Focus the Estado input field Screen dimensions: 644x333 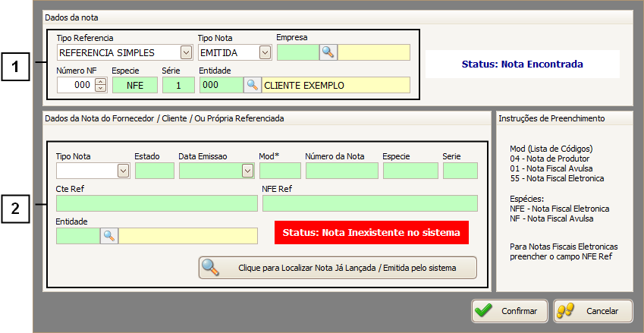(154, 171)
